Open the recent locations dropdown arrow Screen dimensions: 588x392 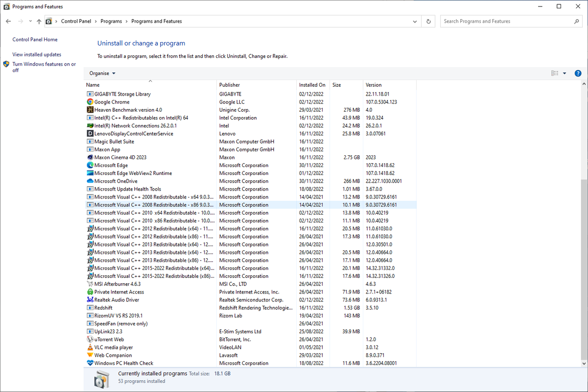coord(30,22)
